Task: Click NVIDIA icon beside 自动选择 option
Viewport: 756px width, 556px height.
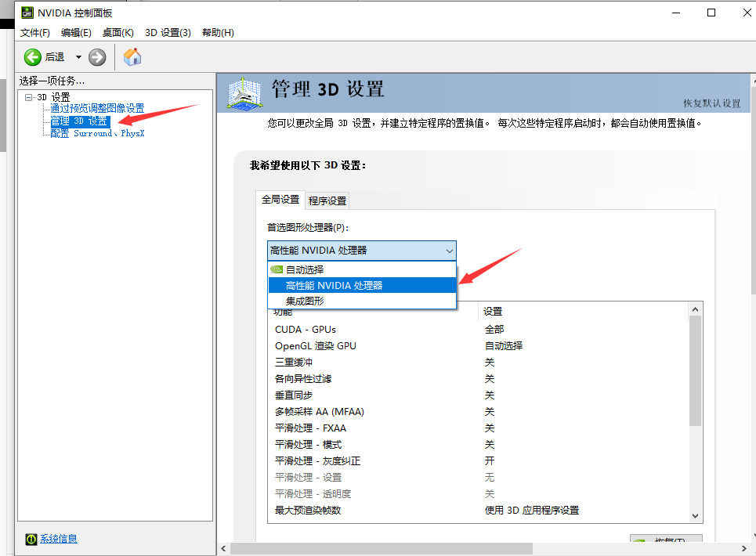Action: 277,269
